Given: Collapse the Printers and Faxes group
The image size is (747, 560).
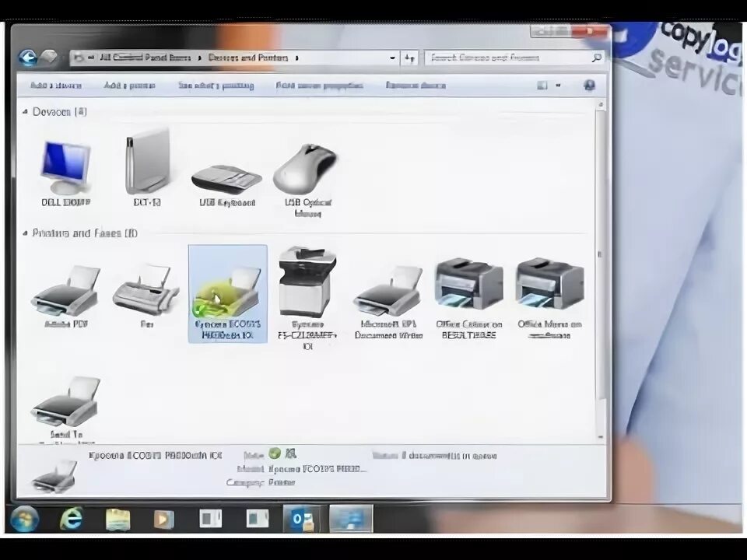Looking at the screenshot, I should 25,233.
